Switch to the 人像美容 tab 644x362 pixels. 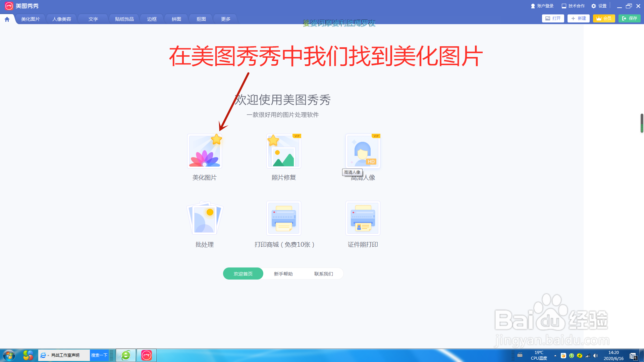pyautogui.click(x=62, y=19)
